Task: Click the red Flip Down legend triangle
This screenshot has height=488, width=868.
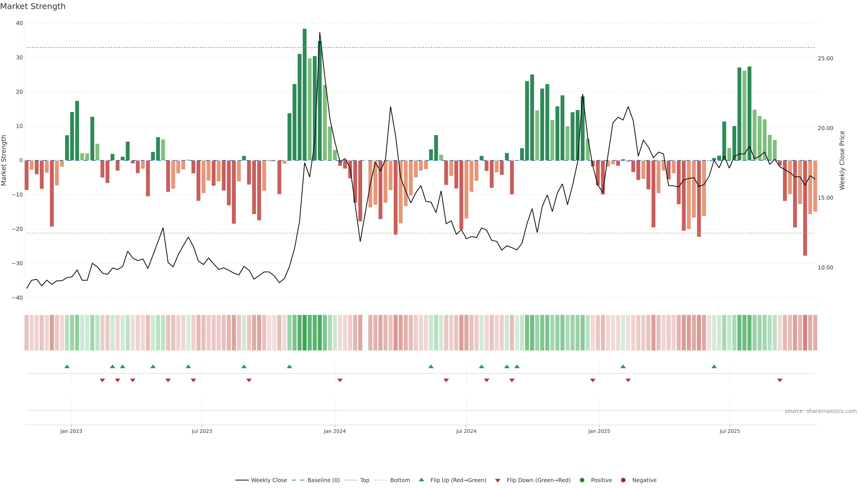Action: [x=498, y=480]
